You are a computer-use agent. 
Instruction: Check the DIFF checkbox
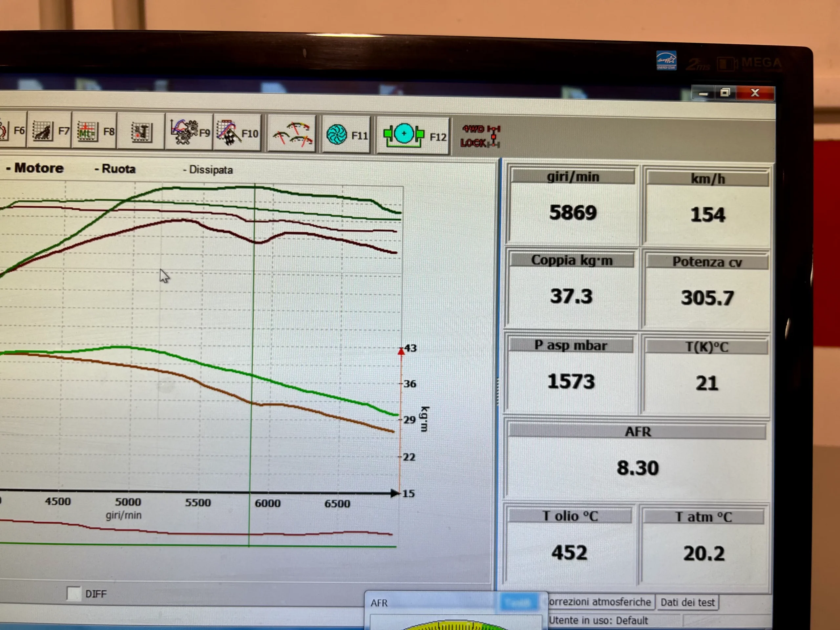click(x=74, y=593)
